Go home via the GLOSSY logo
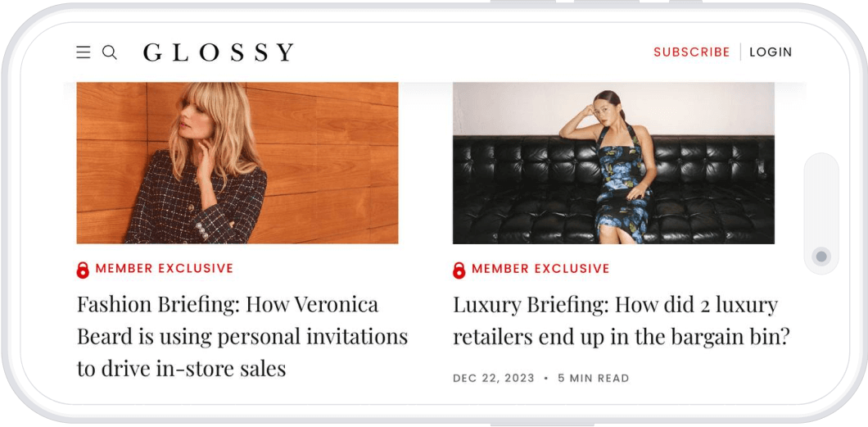Screen dimensions: 868x427 [219, 52]
